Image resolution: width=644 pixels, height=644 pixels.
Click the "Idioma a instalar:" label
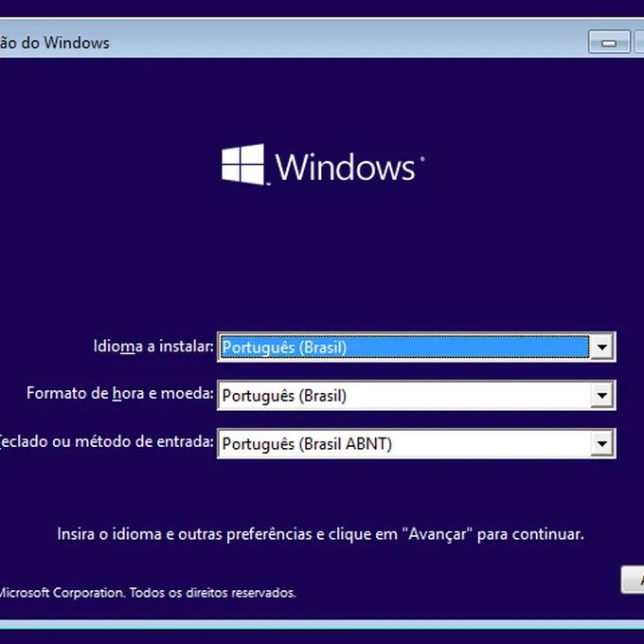[153, 347]
